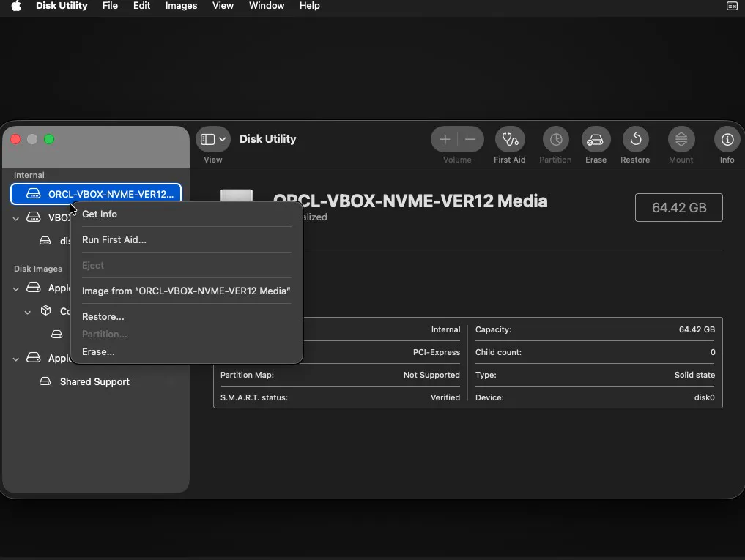
Task: Click the First Aid stethoscope icon
Action: tap(510, 139)
